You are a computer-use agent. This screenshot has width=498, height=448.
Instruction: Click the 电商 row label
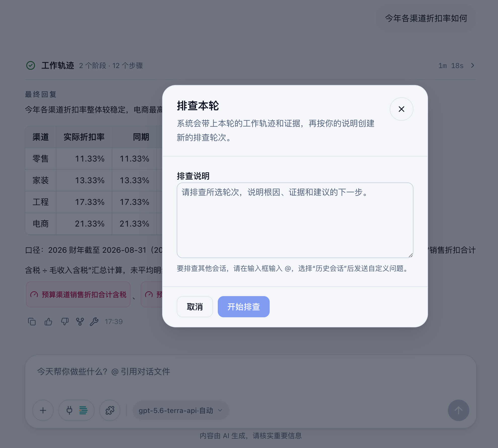[x=41, y=224]
